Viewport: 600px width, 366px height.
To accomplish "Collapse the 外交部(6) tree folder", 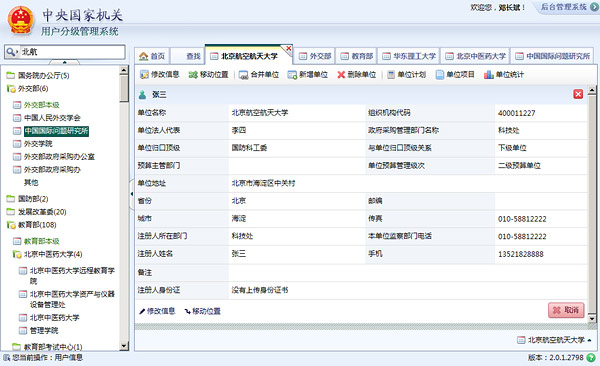I will [11, 89].
